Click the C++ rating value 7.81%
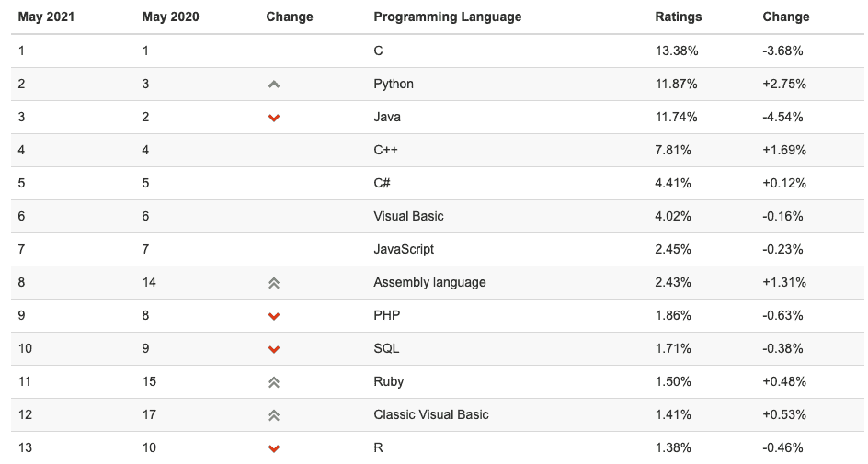The height and width of the screenshot is (464, 868). point(672,150)
